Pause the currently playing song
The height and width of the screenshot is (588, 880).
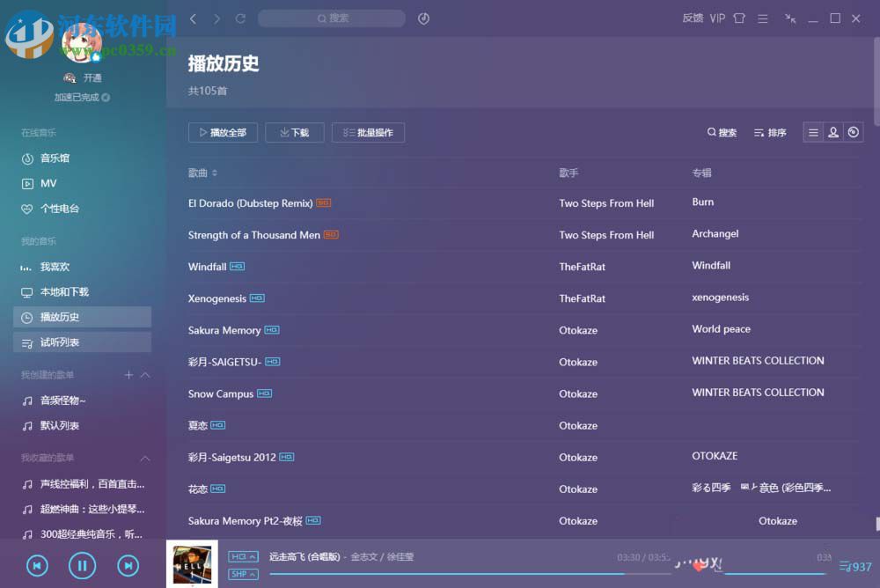click(x=82, y=565)
